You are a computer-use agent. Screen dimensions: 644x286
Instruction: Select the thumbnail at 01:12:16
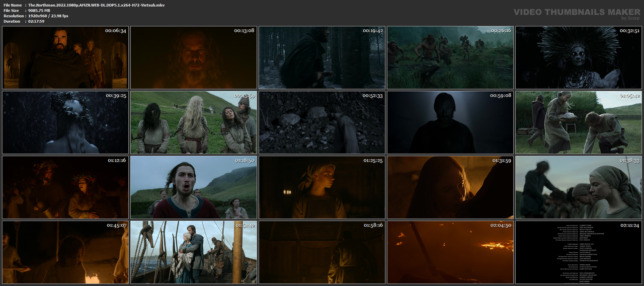[x=65, y=187]
